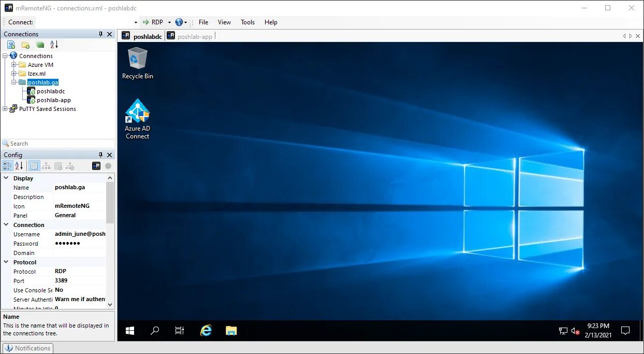Image resolution: width=644 pixels, height=354 pixels.
Task: Collapse the root Connections node
Action: (x=5, y=56)
